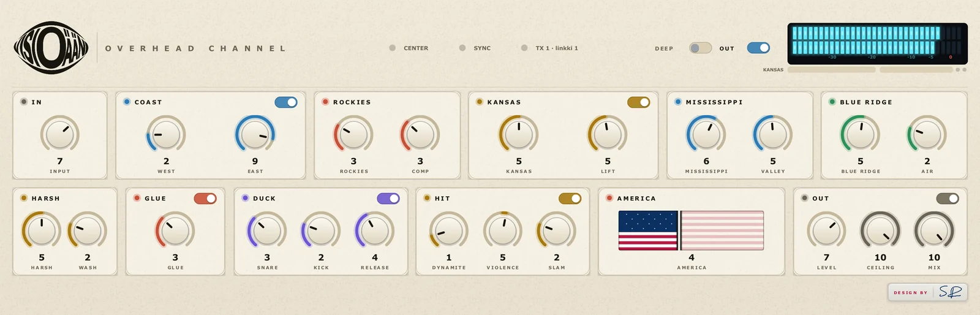Click the WEST knob in COAST
Image resolution: width=980 pixels, height=315 pixels.
(166, 134)
